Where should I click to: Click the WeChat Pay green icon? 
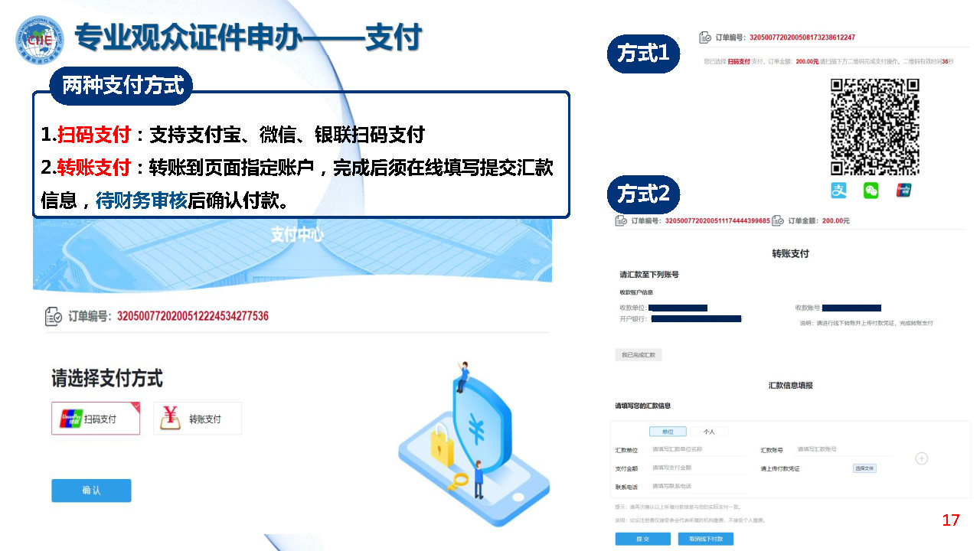[x=871, y=191]
